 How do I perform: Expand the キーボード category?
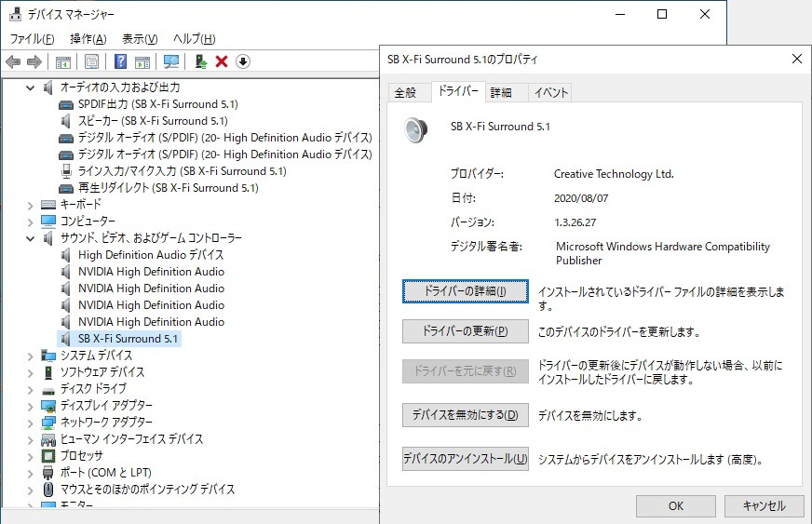(31, 205)
